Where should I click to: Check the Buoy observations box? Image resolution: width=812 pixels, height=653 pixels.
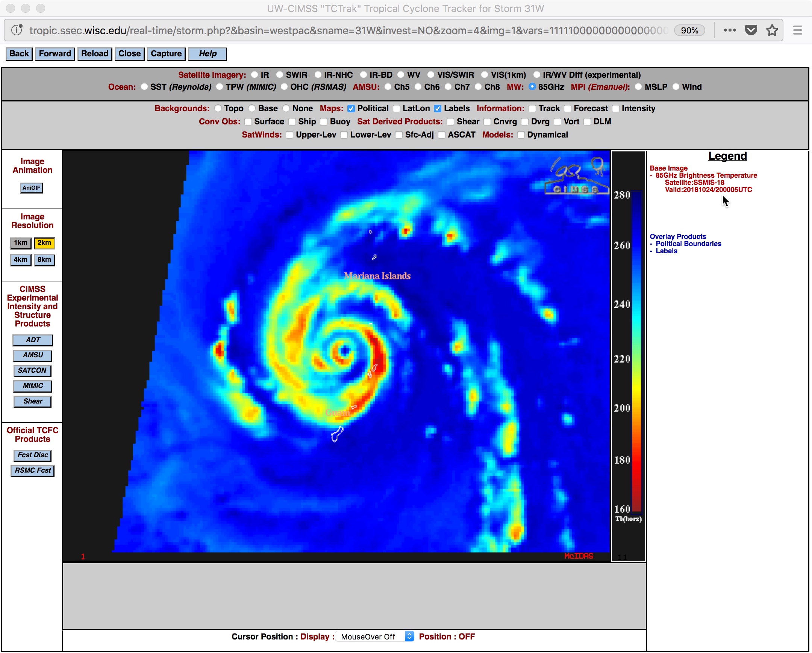pyautogui.click(x=324, y=122)
